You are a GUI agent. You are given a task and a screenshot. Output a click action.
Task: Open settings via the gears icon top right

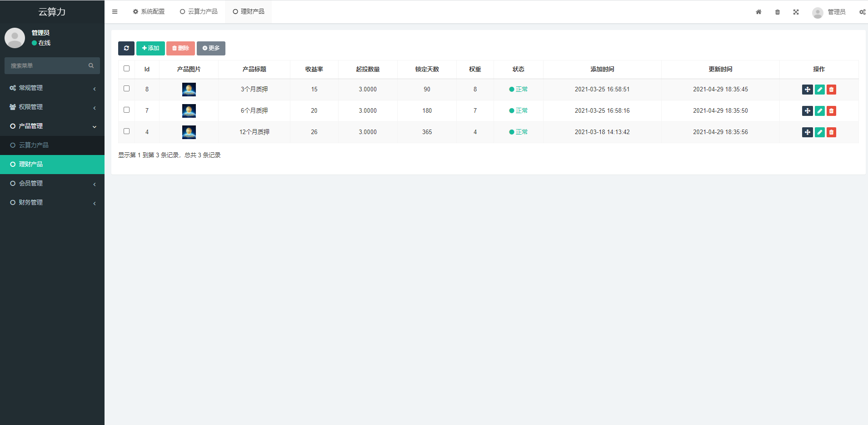[862, 12]
